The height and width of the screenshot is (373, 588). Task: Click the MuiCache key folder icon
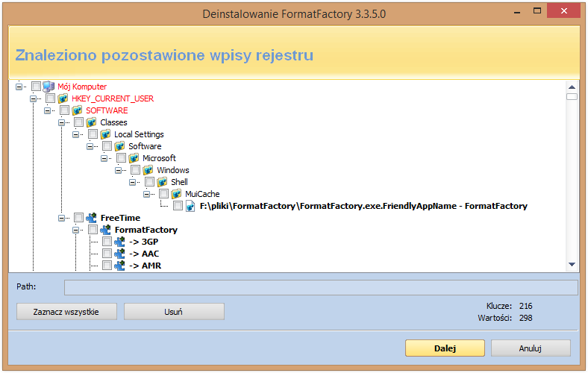pyautogui.click(x=177, y=194)
